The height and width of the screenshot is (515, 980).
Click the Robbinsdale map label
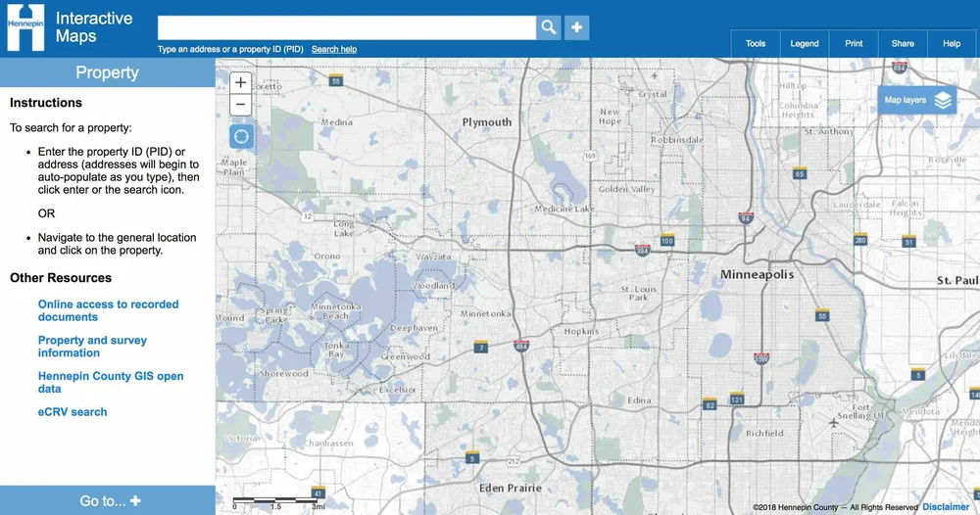coord(677,140)
